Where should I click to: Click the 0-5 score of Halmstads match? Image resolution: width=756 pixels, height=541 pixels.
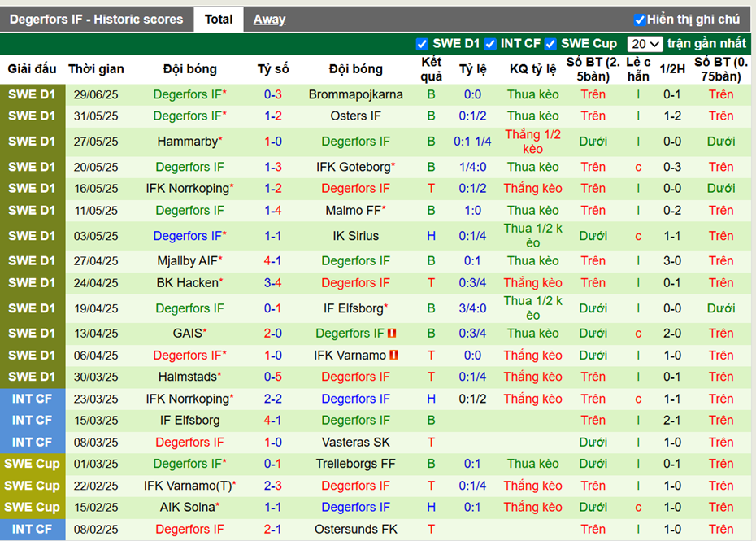click(273, 377)
